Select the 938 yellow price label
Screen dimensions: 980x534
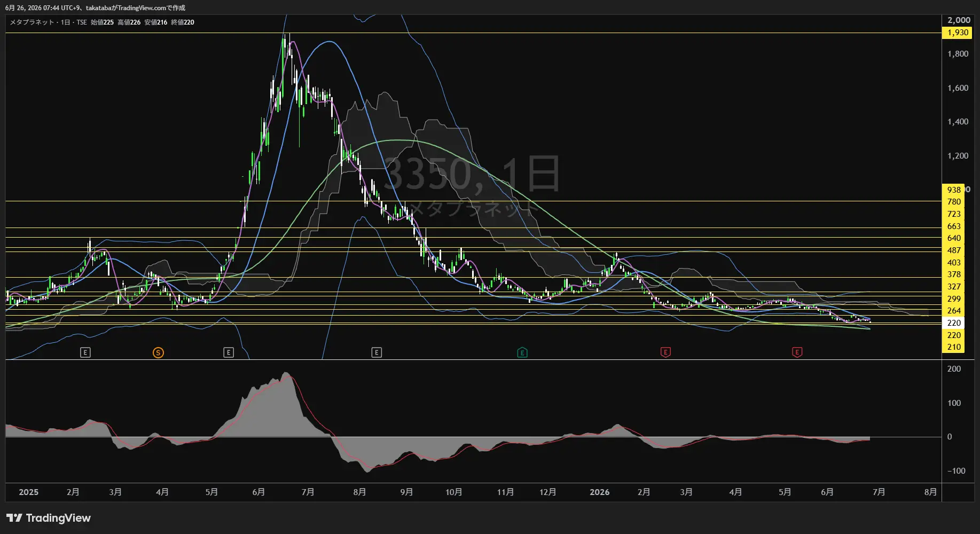click(x=953, y=190)
